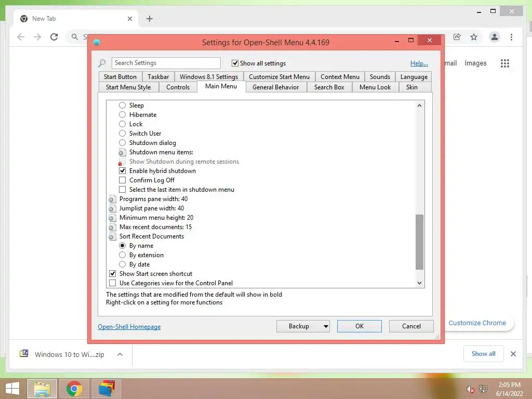Open the Windows Start button
The width and height of the screenshot is (532, 399).
tap(12, 389)
